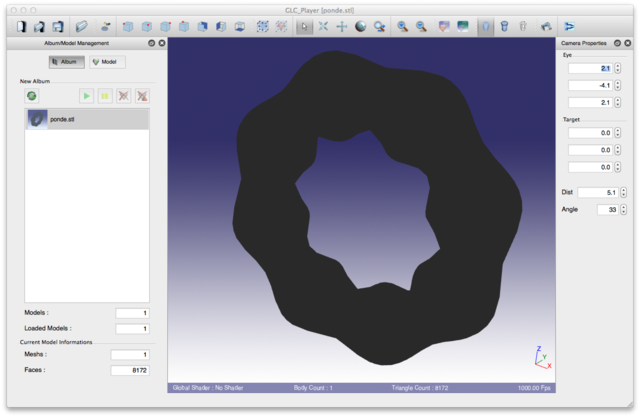This screenshot has width=640, height=417.
Task: Click the 'Body Count : 1' status text
Action: [x=313, y=388]
